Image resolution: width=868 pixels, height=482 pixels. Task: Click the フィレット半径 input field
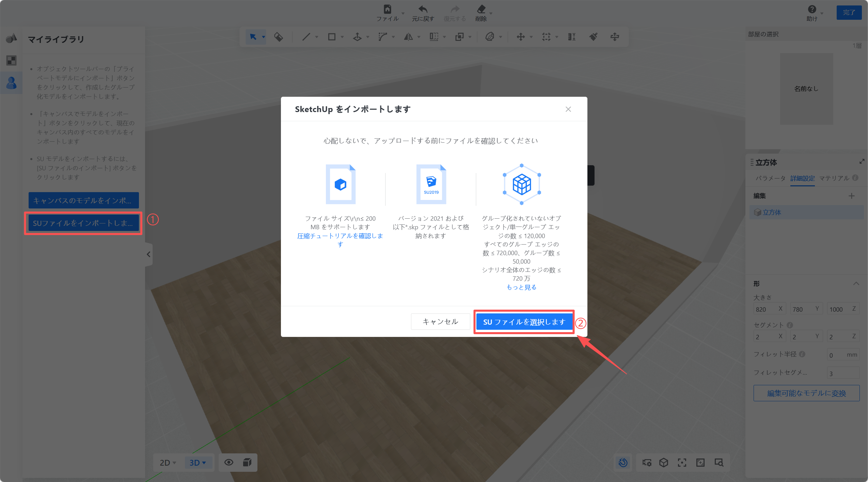(843, 355)
